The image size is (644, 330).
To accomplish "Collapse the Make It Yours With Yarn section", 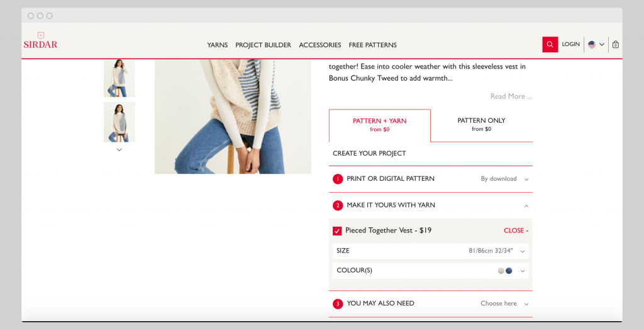I will (526, 205).
